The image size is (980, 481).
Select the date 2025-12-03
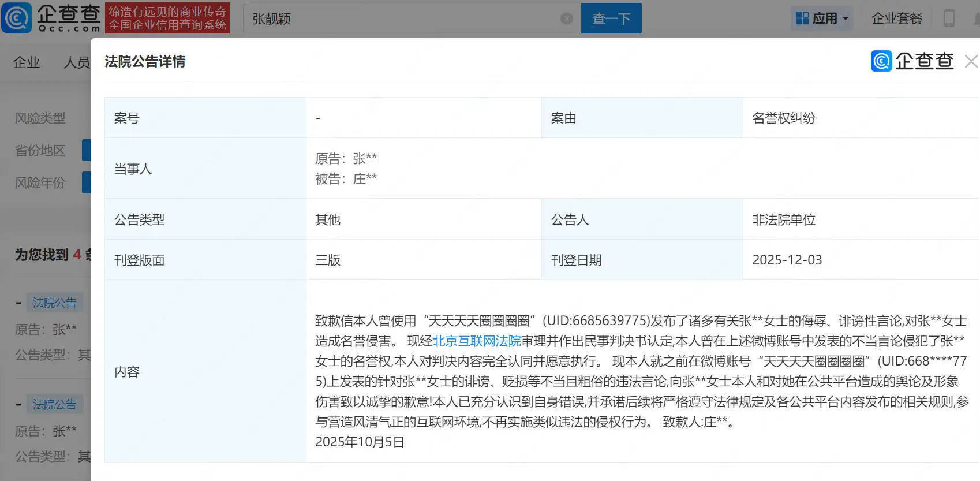(x=787, y=260)
